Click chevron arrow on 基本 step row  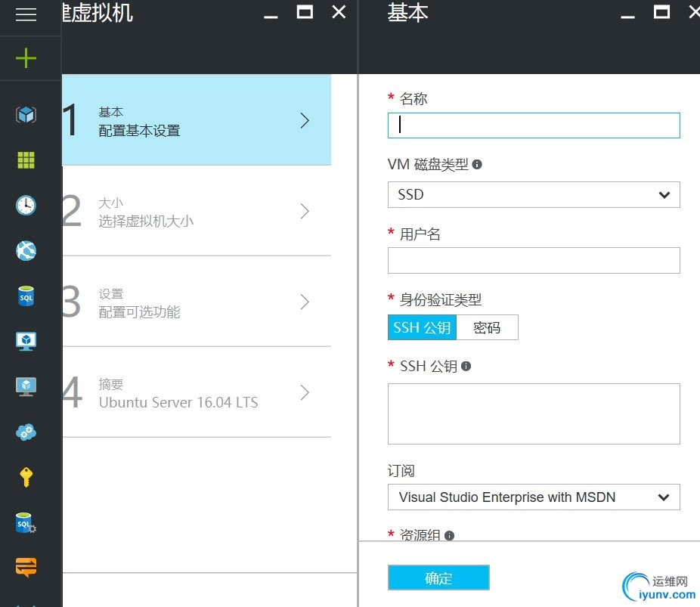(305, 120)
